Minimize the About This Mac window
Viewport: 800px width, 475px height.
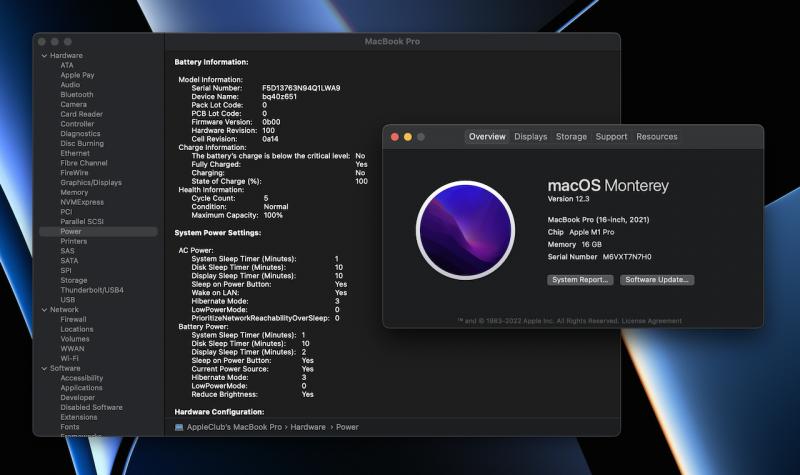[407, 137]
